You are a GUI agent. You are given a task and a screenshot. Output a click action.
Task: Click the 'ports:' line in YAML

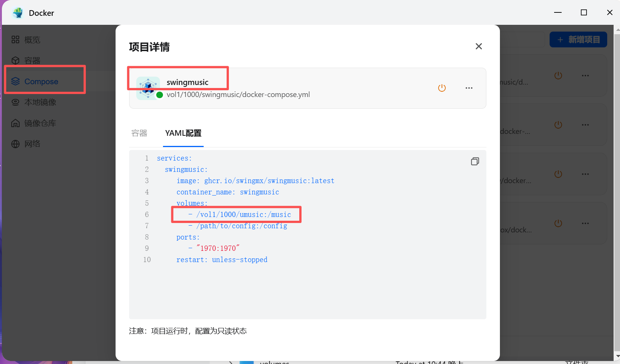pyautogui.click(x=188, y=237)
